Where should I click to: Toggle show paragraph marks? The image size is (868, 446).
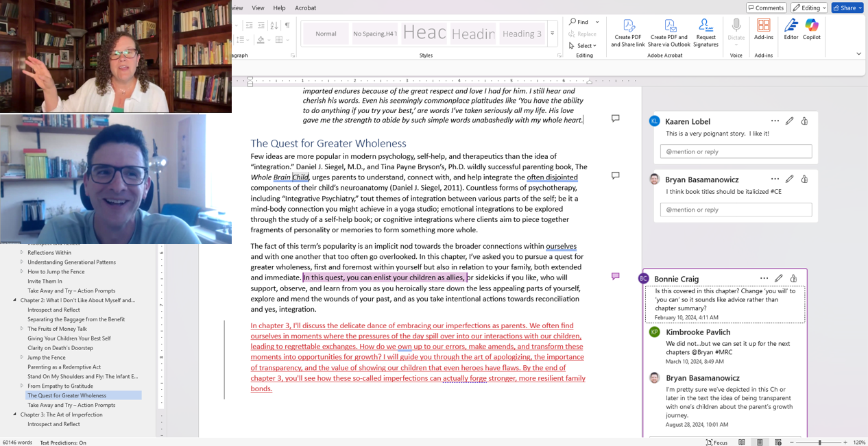tap(287, 25)
